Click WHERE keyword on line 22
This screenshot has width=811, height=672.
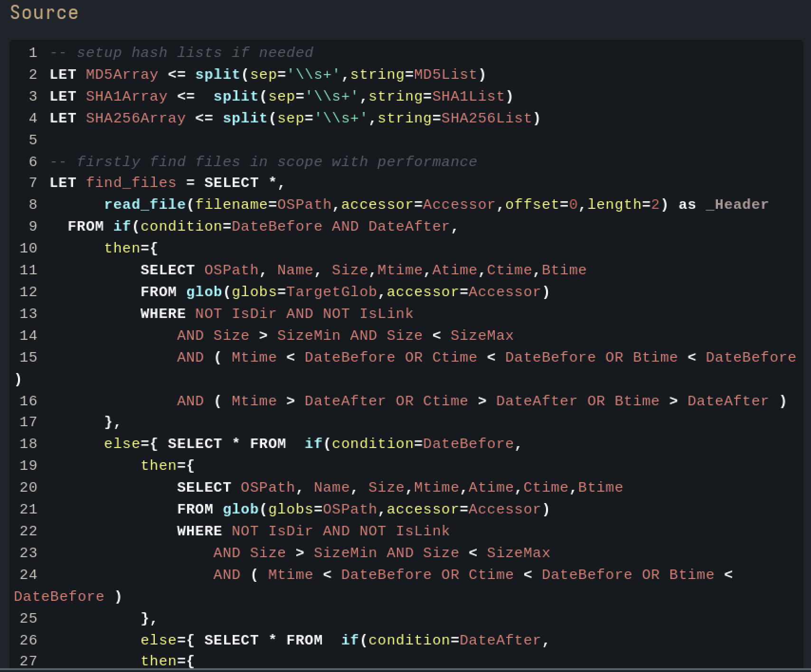pyautogui.click(x=199, y=531)
